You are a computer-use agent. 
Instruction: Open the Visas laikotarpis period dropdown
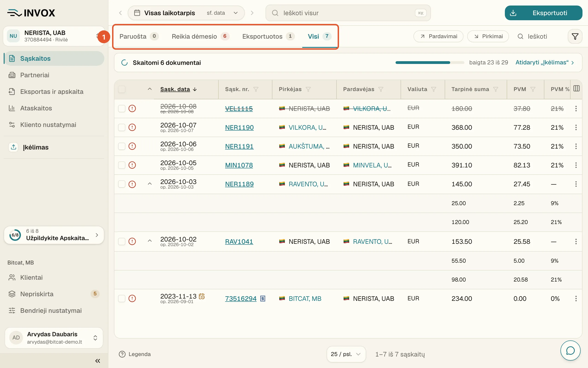(186, 13)
